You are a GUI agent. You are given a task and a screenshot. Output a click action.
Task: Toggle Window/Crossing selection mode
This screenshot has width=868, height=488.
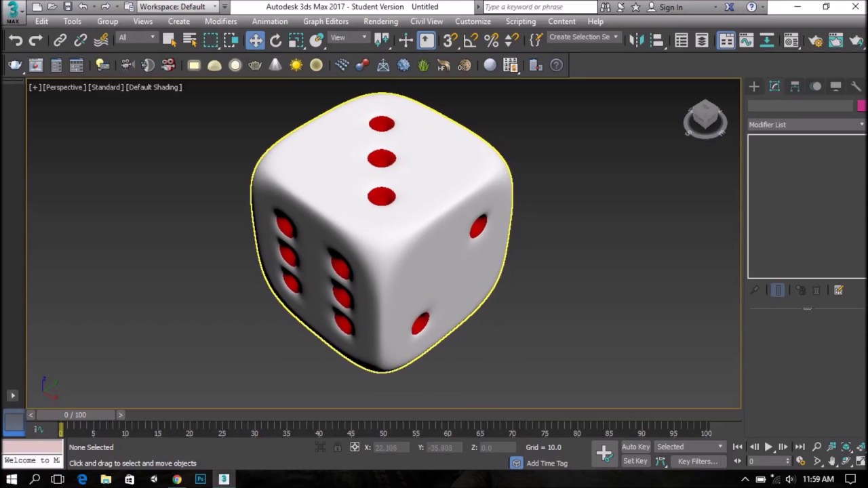pyautogui.click(x=232, y=41)
